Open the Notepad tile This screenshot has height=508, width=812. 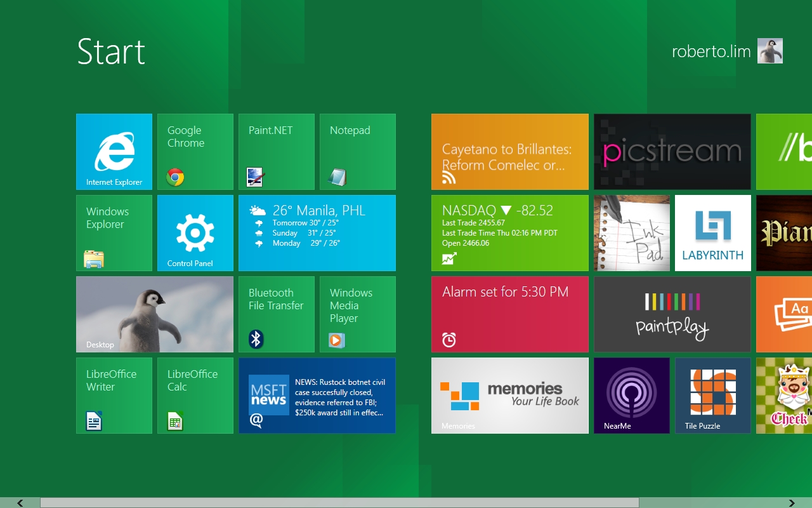(358, 152)
